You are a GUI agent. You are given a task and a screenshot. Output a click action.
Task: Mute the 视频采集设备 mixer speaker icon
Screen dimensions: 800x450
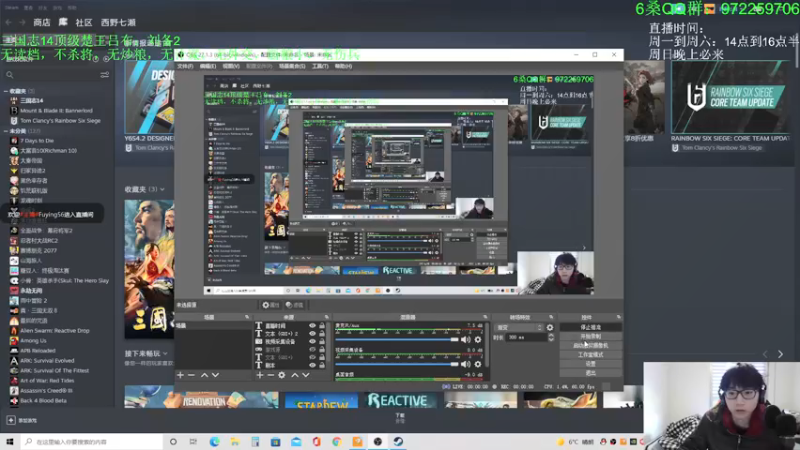click(466, 364)
